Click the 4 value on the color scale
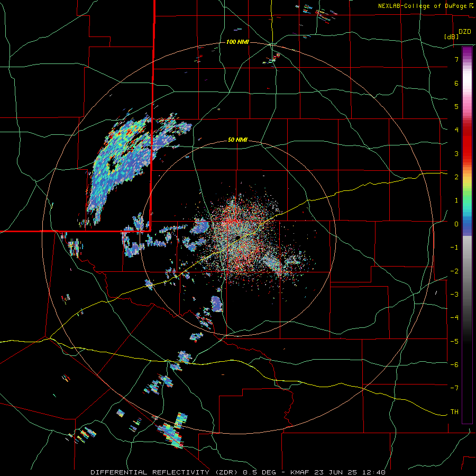The height and width of the screenshot is (476, 476). point(456,130)
